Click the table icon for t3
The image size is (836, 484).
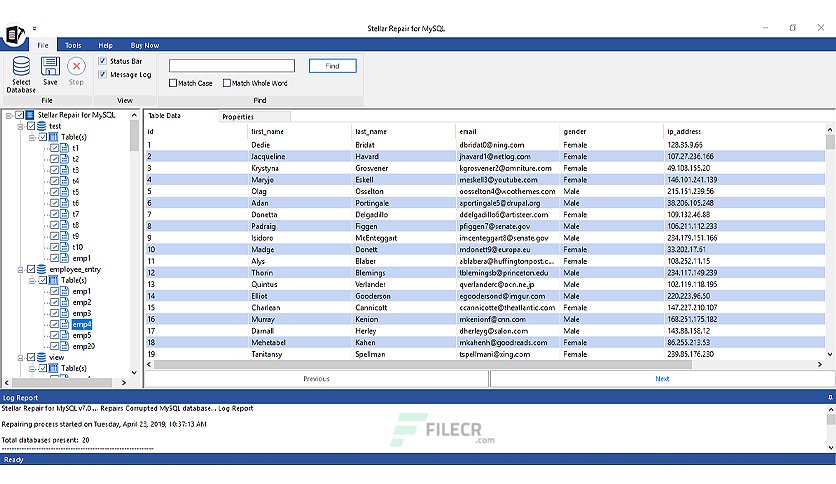65,170
